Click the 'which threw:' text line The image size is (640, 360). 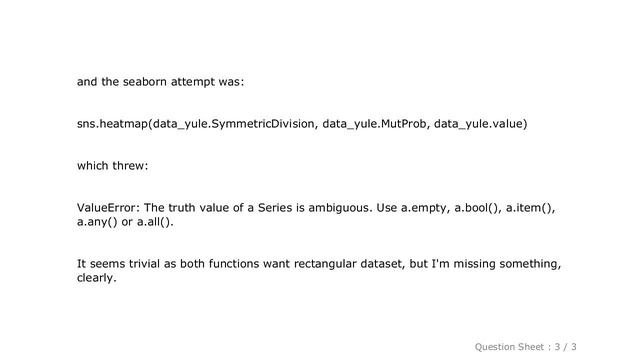point(113,166)
